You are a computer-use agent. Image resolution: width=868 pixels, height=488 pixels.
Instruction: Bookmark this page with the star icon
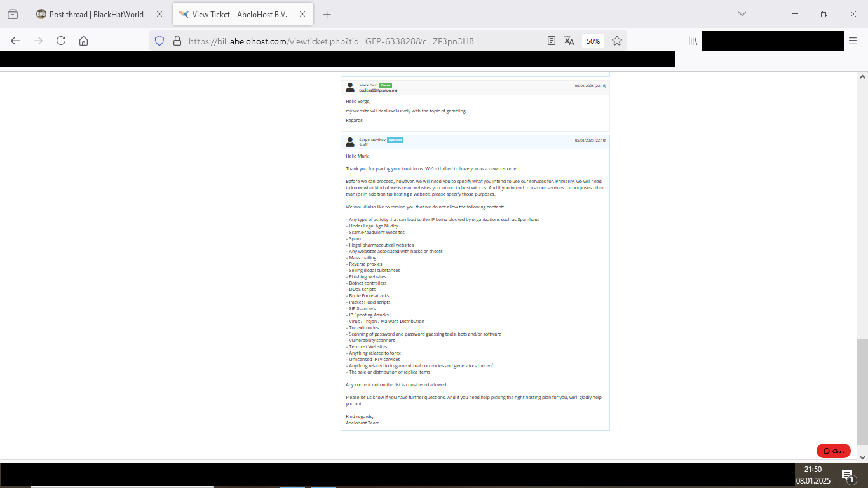click(616, 41)
